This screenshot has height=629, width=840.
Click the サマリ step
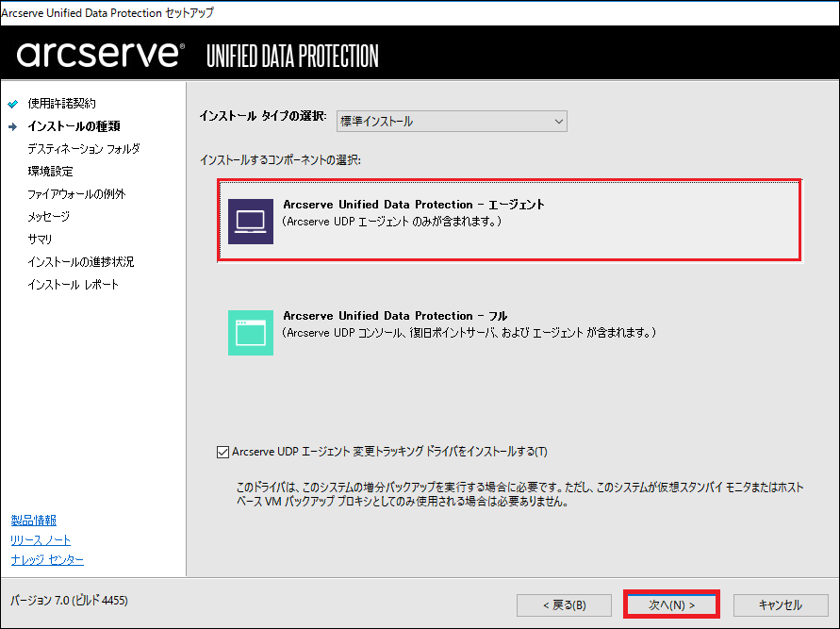pyautogui.click(x=41, y=239)
